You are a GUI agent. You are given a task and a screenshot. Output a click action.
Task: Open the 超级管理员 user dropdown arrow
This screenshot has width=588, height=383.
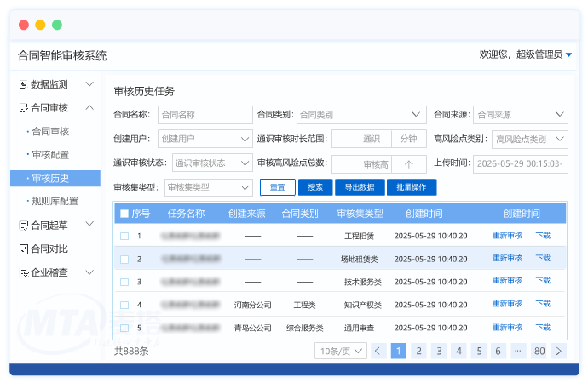click(x=568, y=55)
